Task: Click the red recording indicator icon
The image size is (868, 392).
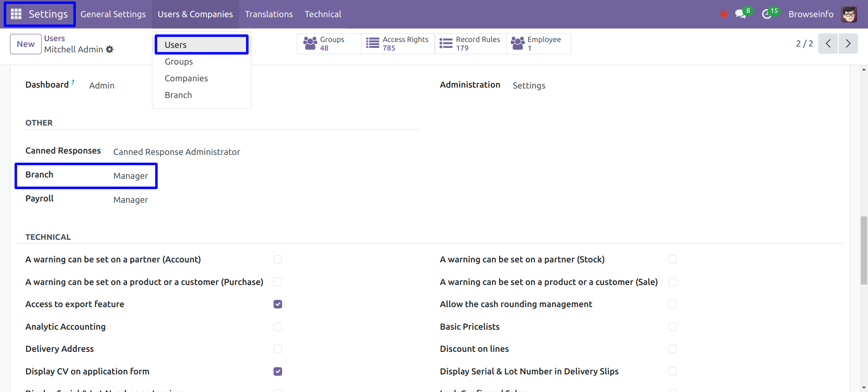Action: click(x=724, y=14)
